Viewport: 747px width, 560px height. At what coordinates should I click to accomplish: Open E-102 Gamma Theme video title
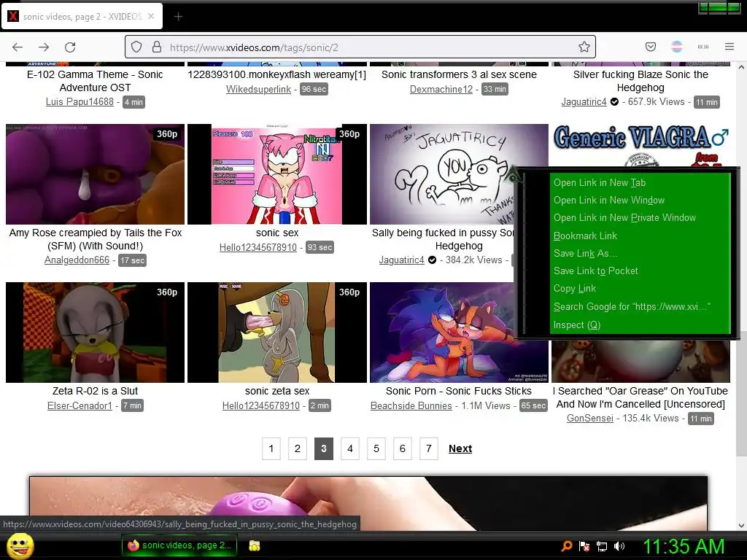[x=95, y=81]
